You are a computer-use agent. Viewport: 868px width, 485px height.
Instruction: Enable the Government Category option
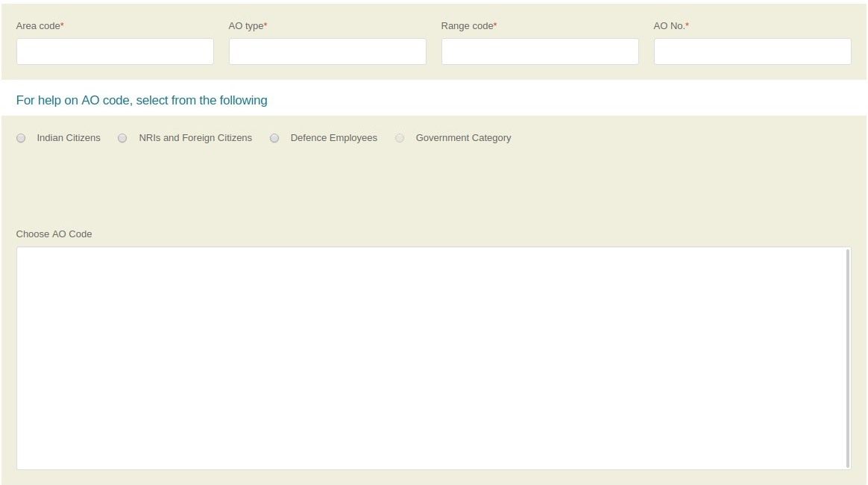point(400,138)
